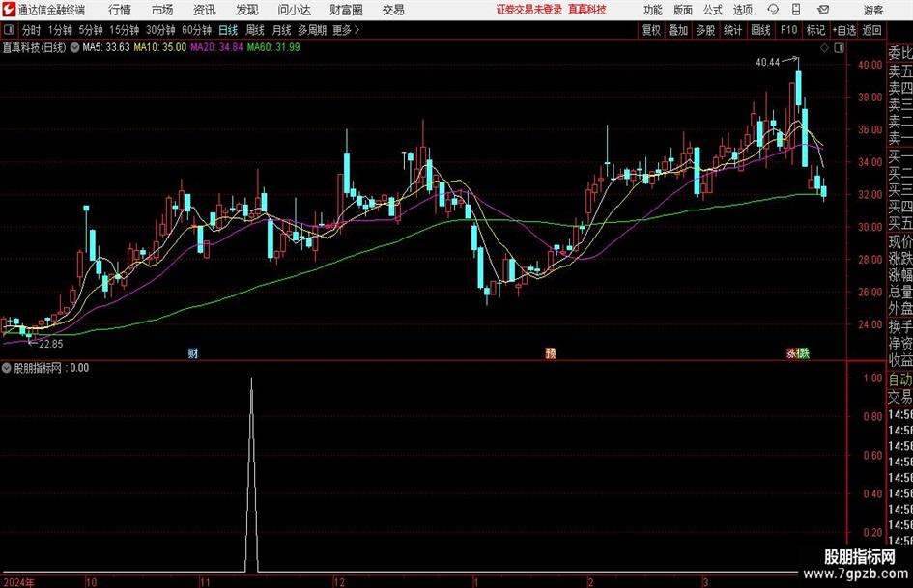Viewport: 913px width, 588px height.
Task: Switch to 分时 chart period
Action: tap(31, 30)
